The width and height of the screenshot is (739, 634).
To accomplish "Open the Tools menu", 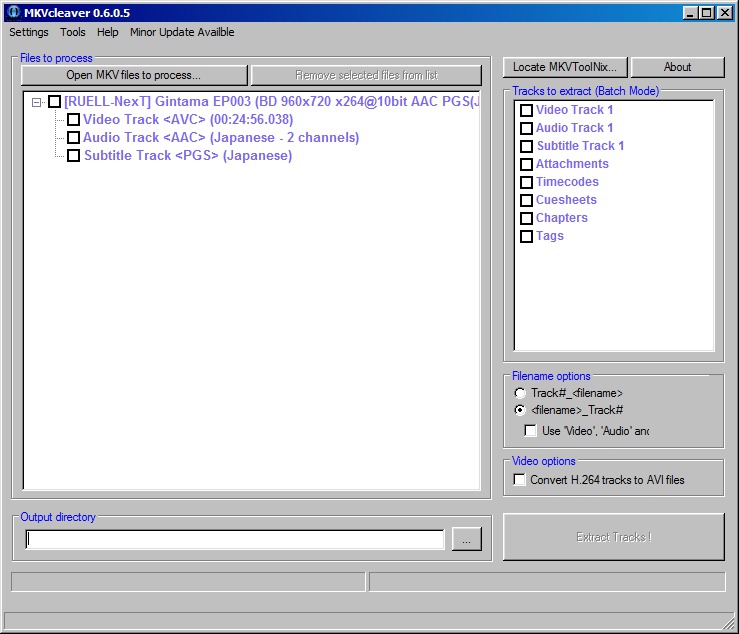I will pyautogui.click(x=73, y=32).
